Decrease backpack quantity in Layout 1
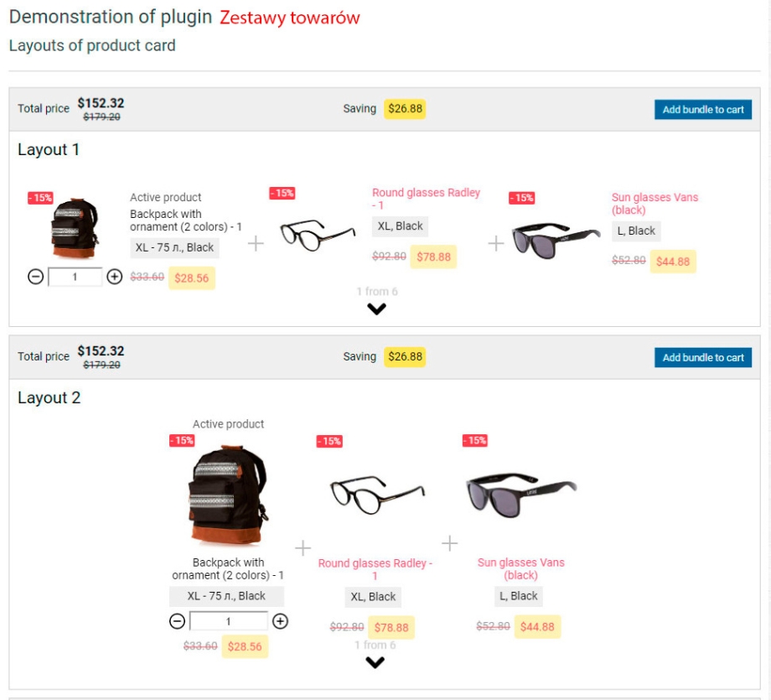The height and width of the screenshot is (700, 771). point(35,277)
